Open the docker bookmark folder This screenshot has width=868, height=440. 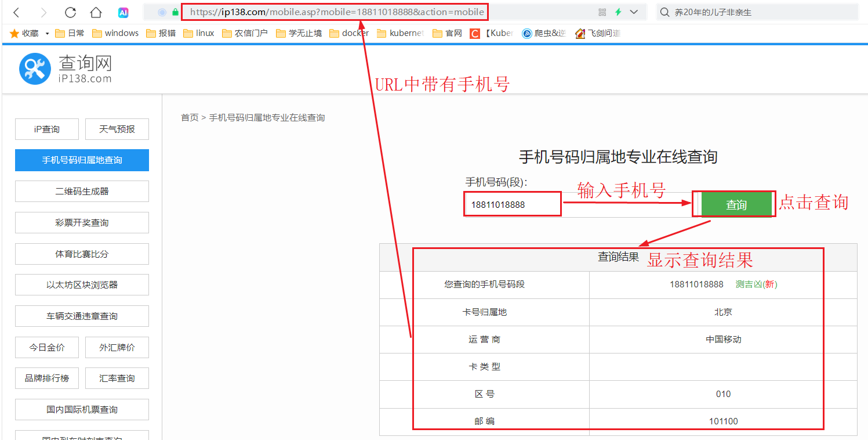point(349,33)
